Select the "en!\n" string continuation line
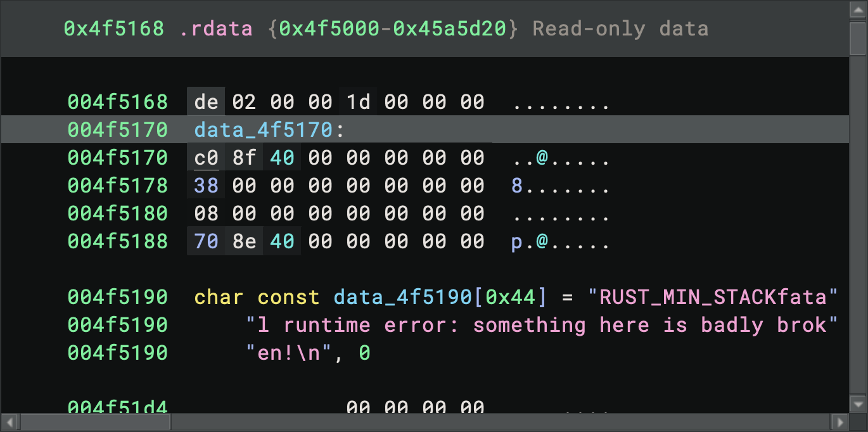Viewport: 868px width, 432px height. (x=289, y=353)
